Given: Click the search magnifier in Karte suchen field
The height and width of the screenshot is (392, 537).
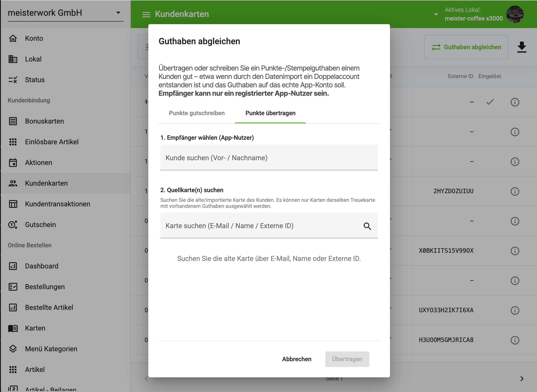Looking at the screenshot, I should pyautogui.click(x=367, y=226).
